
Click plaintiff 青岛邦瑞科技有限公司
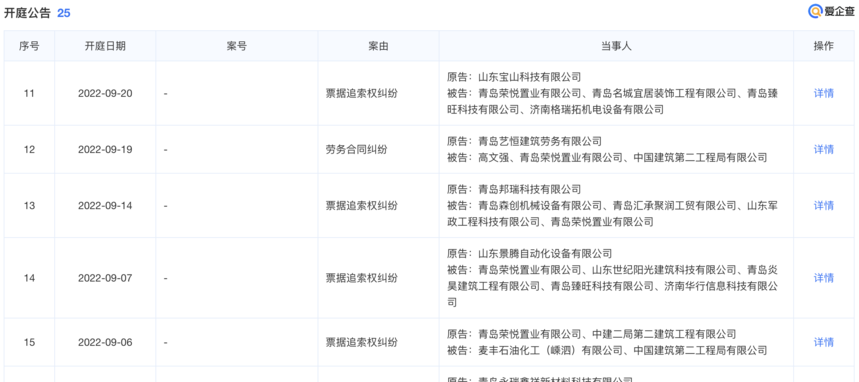click(529, 189)
